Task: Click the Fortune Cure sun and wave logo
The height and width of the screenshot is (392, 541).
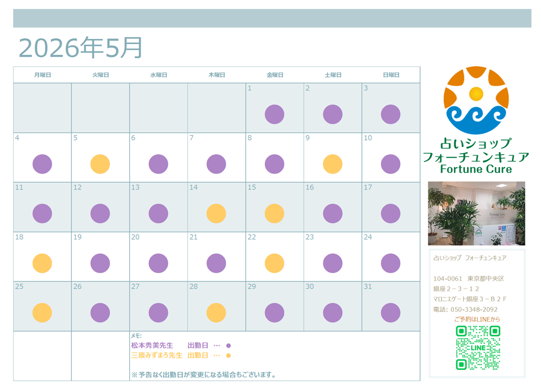Action: 476,100
